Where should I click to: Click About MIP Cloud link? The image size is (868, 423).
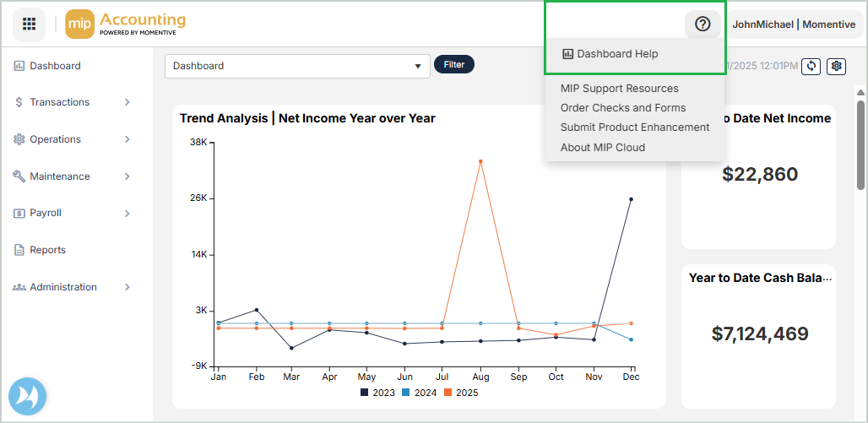602,147
